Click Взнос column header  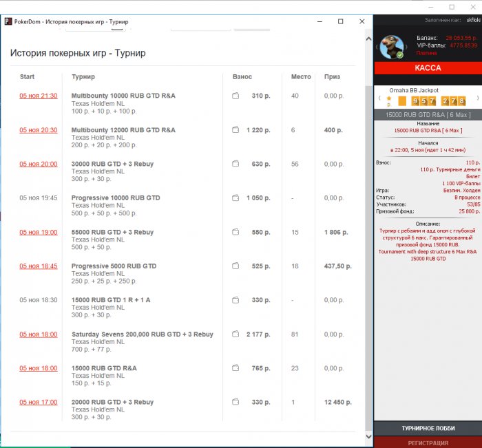click(x=242, y=77)
